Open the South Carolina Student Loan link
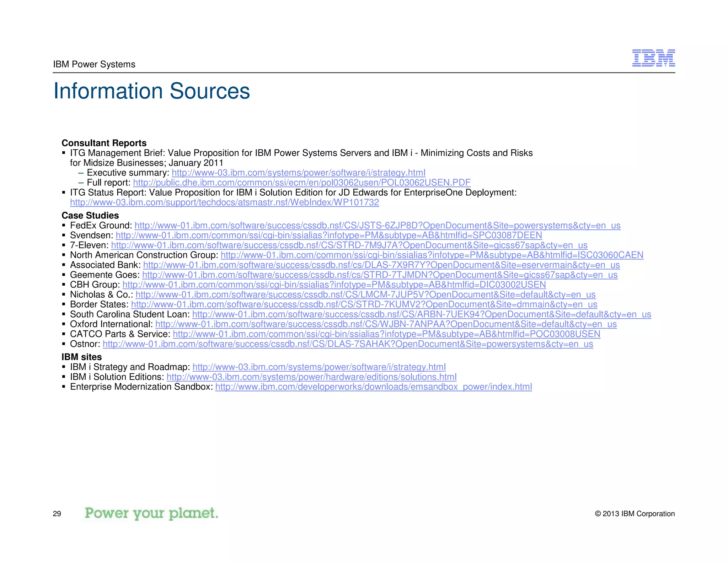 (x=422, y=315)
